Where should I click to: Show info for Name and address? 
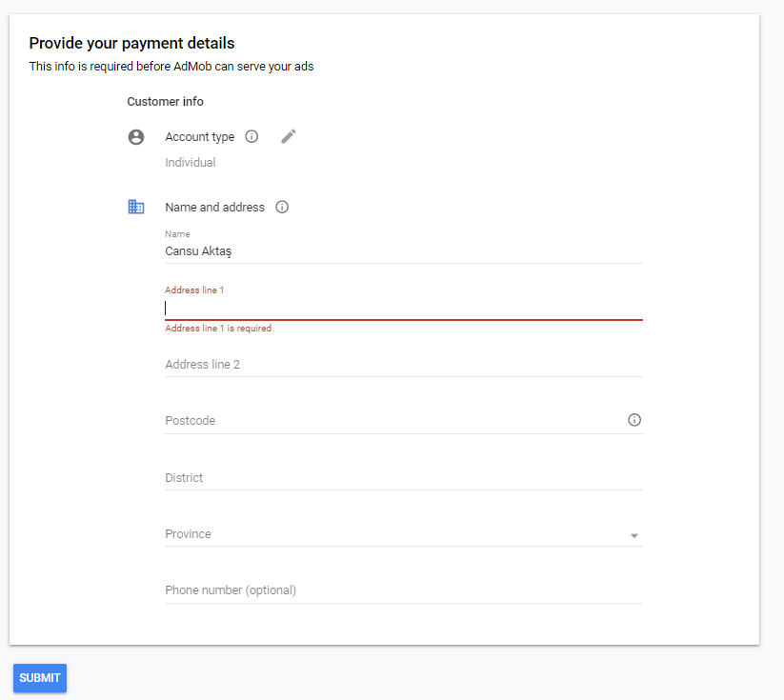coord(282,207)
